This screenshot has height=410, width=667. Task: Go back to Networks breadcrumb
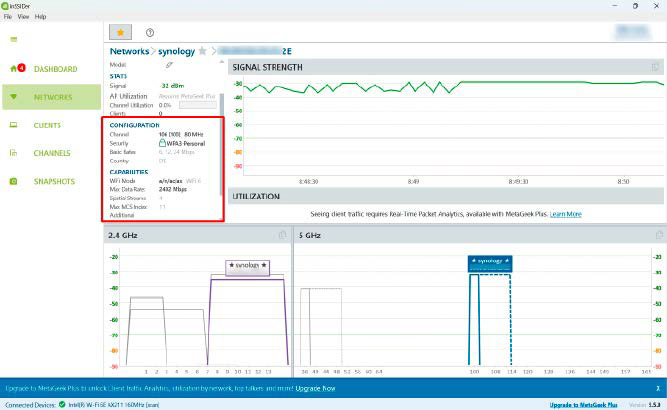129,51
